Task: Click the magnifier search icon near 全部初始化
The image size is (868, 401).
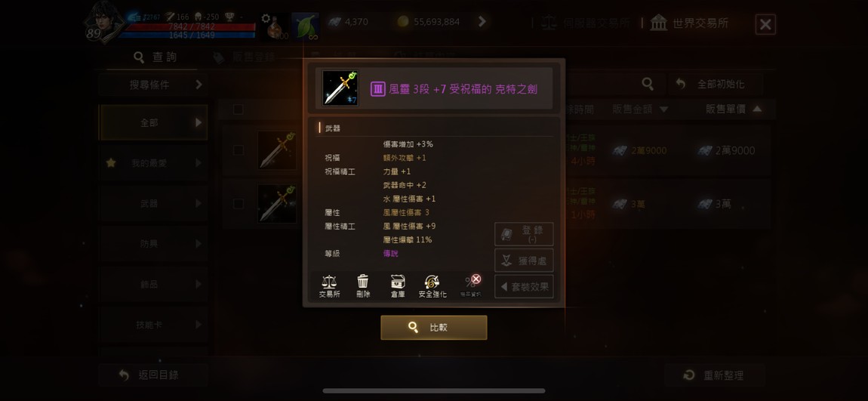Action: tap(647, 84)
